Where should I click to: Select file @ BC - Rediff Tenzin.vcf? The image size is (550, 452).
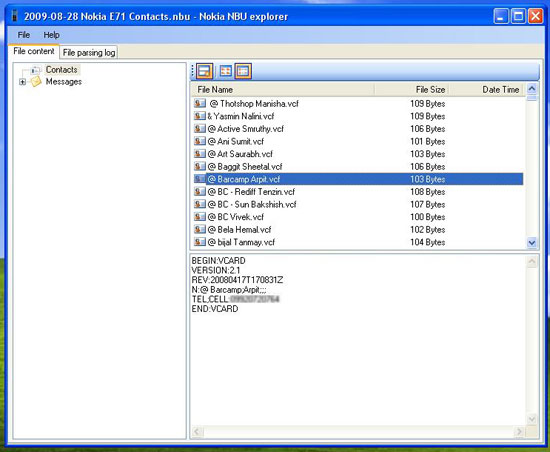pyautogui.click(x=251, y=192)
